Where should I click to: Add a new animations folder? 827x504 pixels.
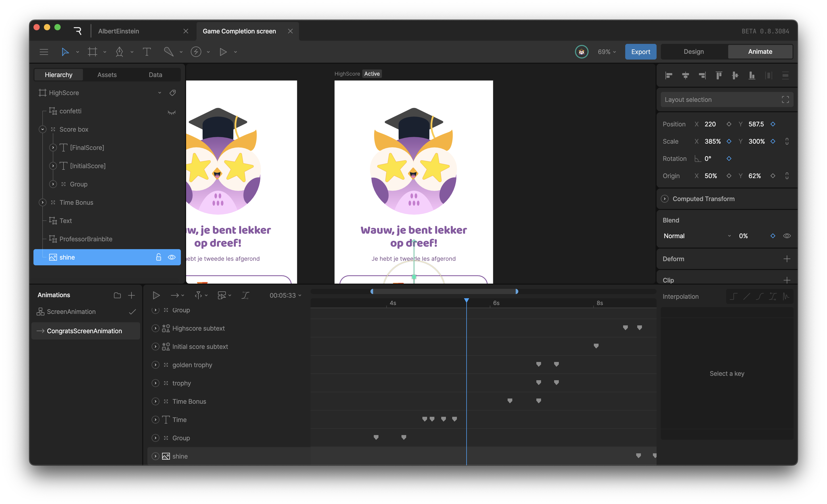[x=117, y=295]
